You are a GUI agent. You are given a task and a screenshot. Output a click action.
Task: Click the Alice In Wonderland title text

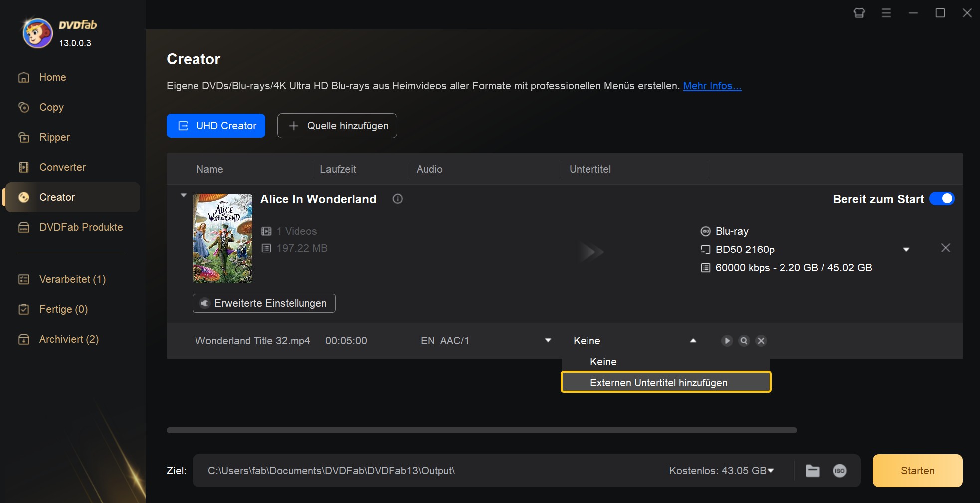point(318,199)
